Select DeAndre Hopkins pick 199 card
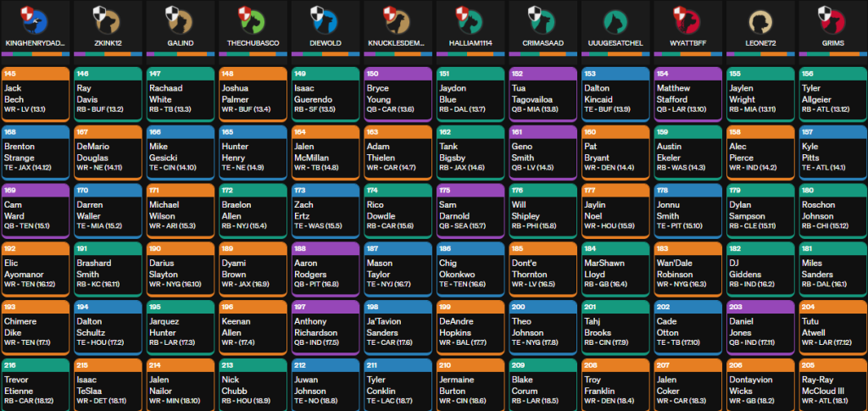The image size is (868, 411). (470, 327)
